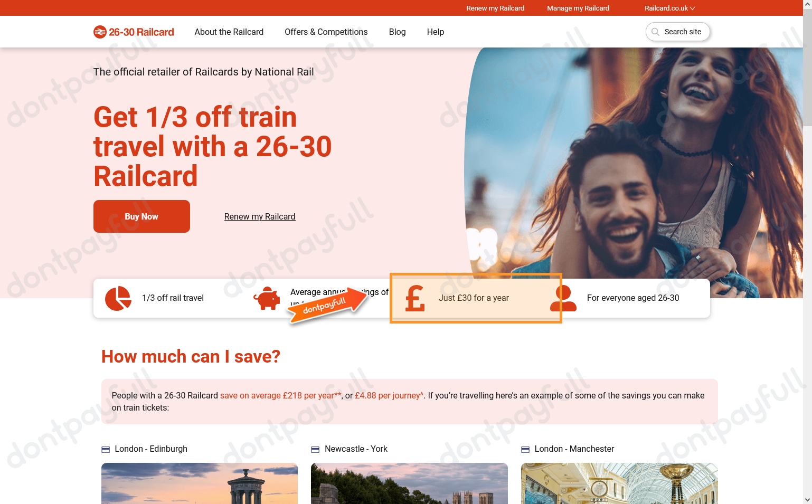Open the Help section
The height and width of the screenshot is (504, 812).
coord(436,32)
